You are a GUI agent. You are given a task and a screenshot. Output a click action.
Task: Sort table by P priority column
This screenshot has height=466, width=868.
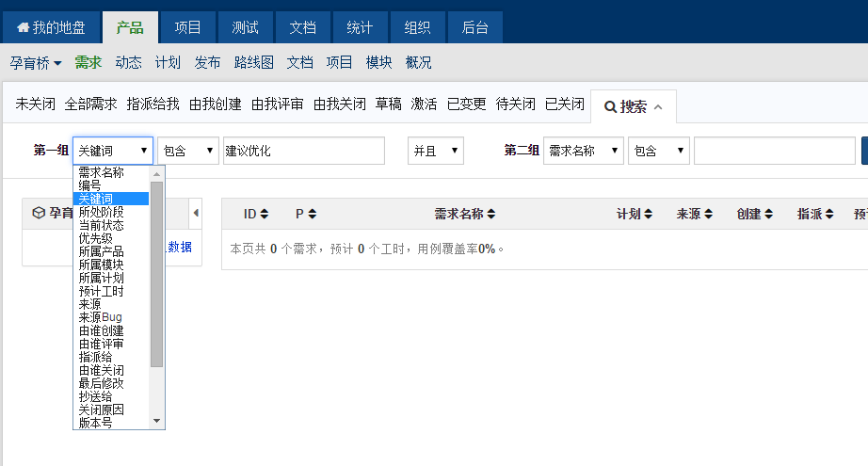[306, 214]
